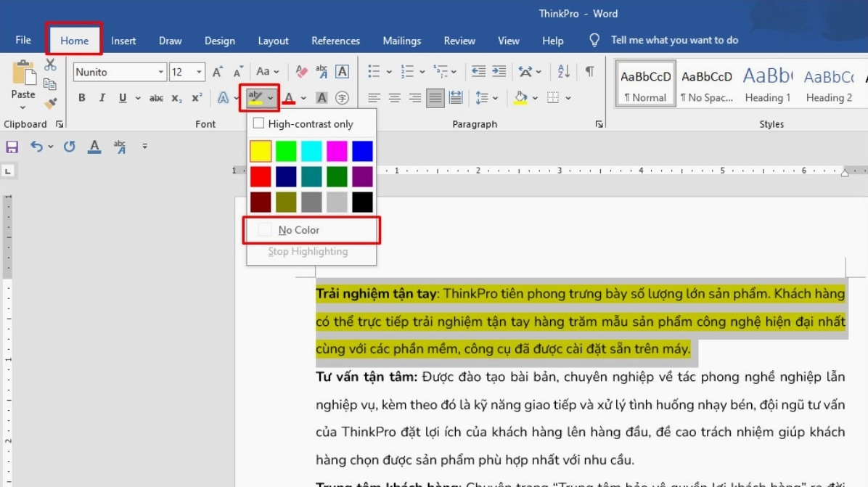The width and height of the screenshot is (868, 487).
Task: Open the font color dropdown arrow
Action: (x=303, y=98)
